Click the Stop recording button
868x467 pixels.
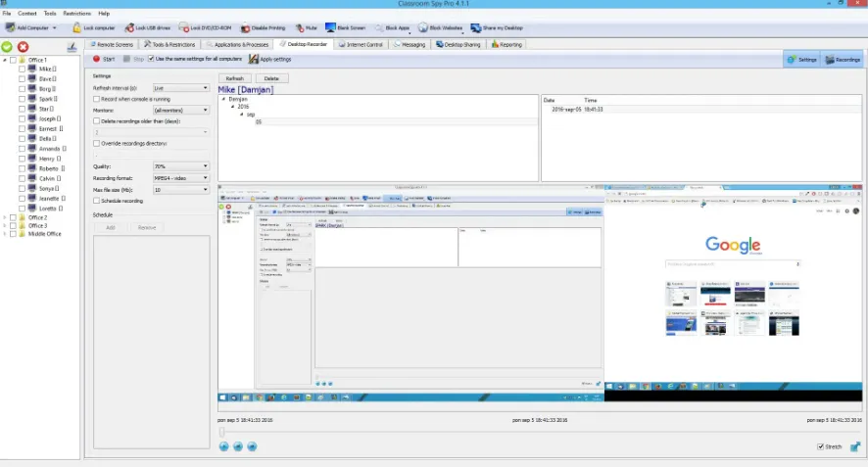(133, 59)
